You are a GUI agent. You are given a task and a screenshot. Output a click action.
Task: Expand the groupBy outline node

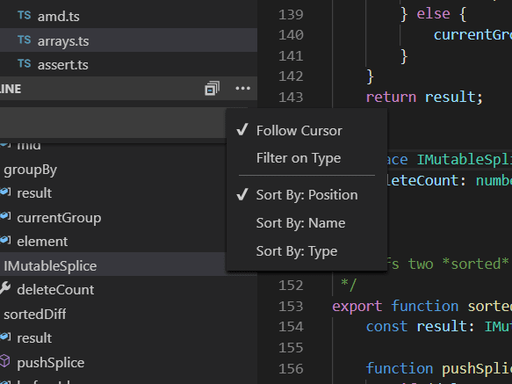coord(30,170)
